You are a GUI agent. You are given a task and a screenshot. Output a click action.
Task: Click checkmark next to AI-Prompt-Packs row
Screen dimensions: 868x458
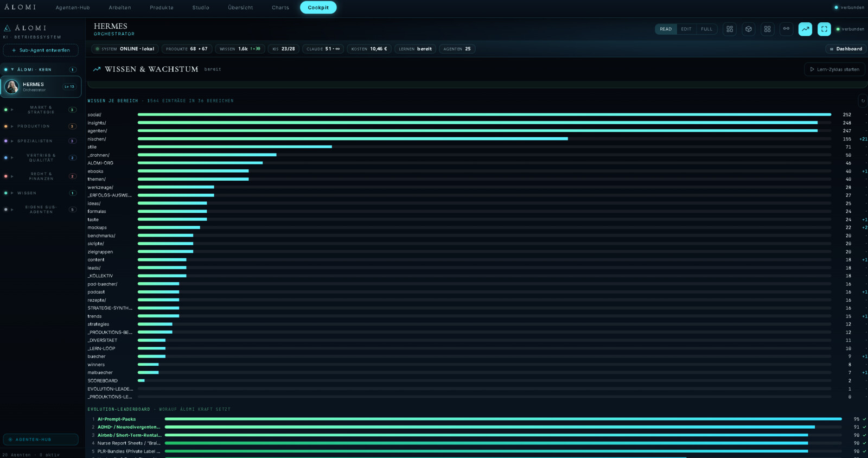[864, 419]
